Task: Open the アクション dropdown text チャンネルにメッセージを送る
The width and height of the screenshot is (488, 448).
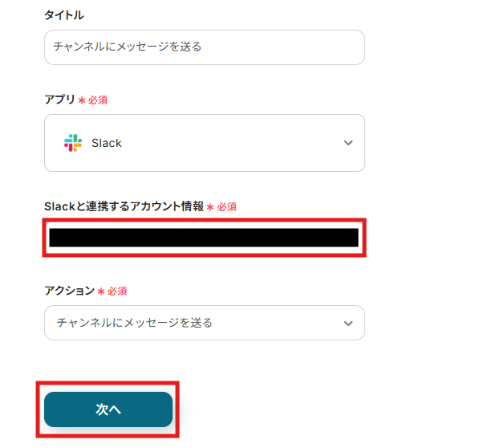Action: [135, 323]
